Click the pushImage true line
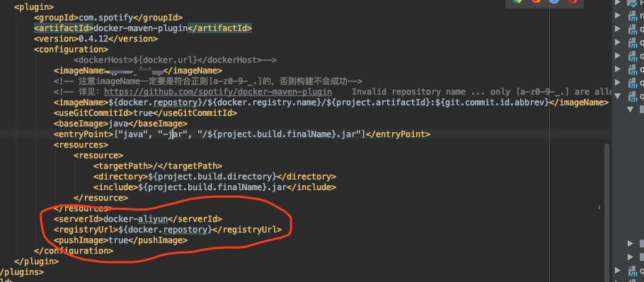 pyautogui.click(x=120, y=240)
